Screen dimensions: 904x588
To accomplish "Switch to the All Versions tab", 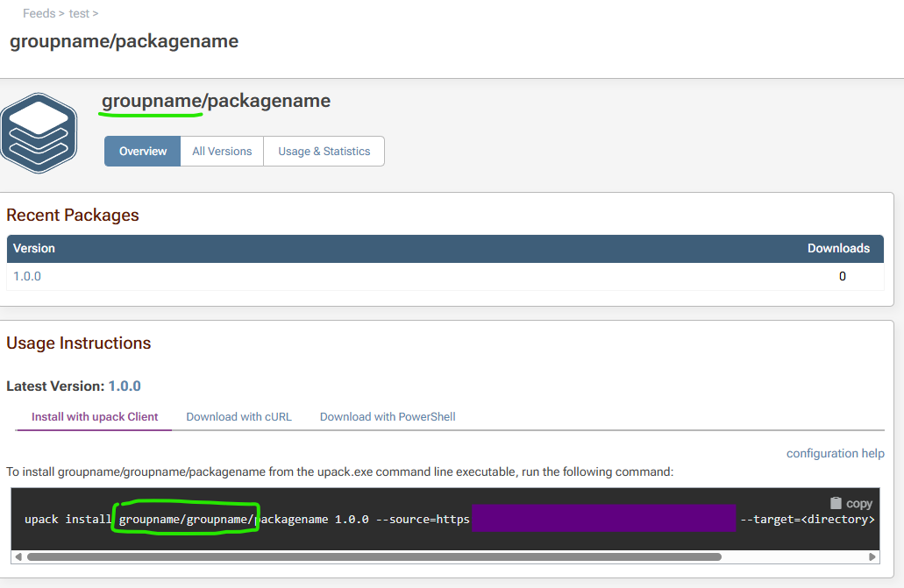I will tap(222, 151).
